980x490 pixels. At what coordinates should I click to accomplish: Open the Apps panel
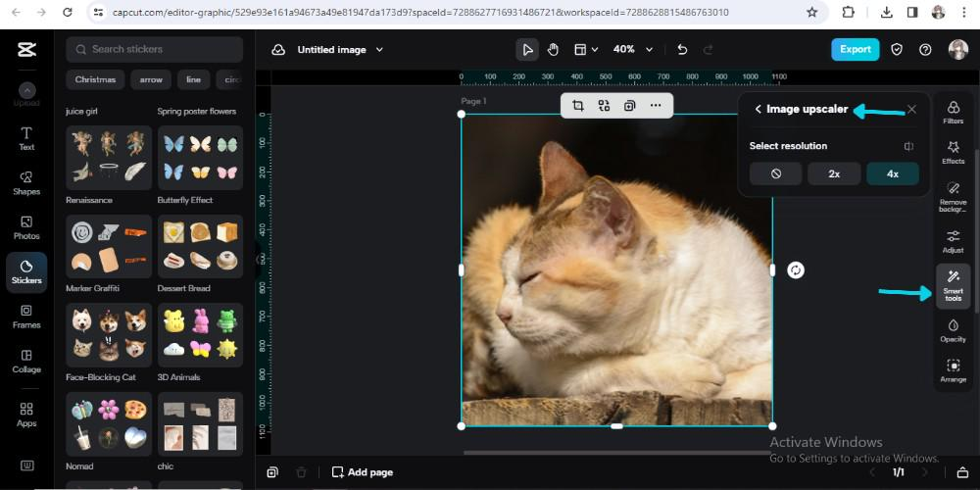pyautogui.click(x=26, y=415)
